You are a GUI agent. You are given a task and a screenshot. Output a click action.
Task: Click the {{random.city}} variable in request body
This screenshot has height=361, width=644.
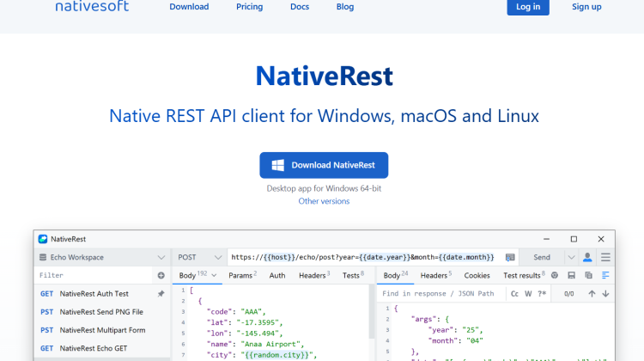pyautogui.click(x=278, y=355)
